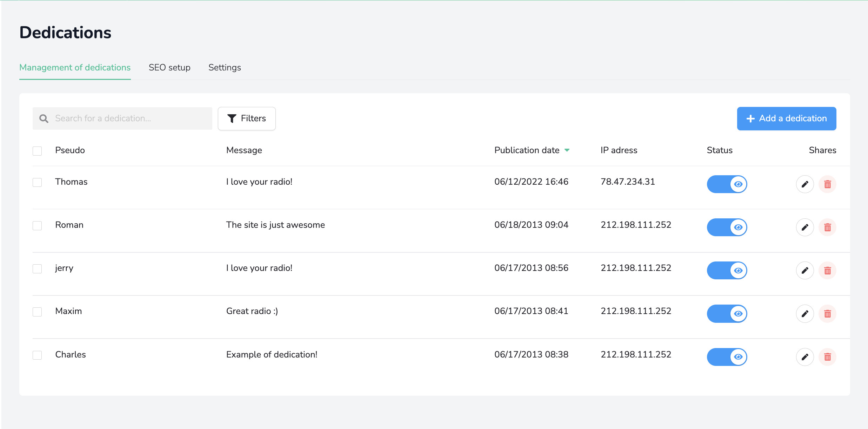Tick the select-all checkbox in the header
The height and width of the screenshot is (429, 868).
(x=37, y=151)
